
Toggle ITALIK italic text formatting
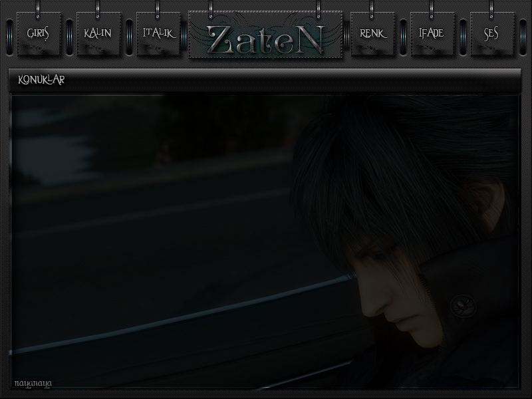[x=158, y=33]
